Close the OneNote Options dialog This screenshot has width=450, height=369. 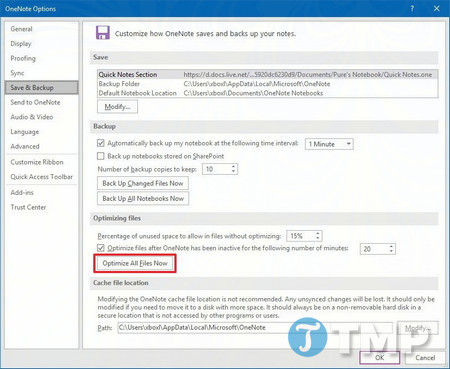point(437,8)
